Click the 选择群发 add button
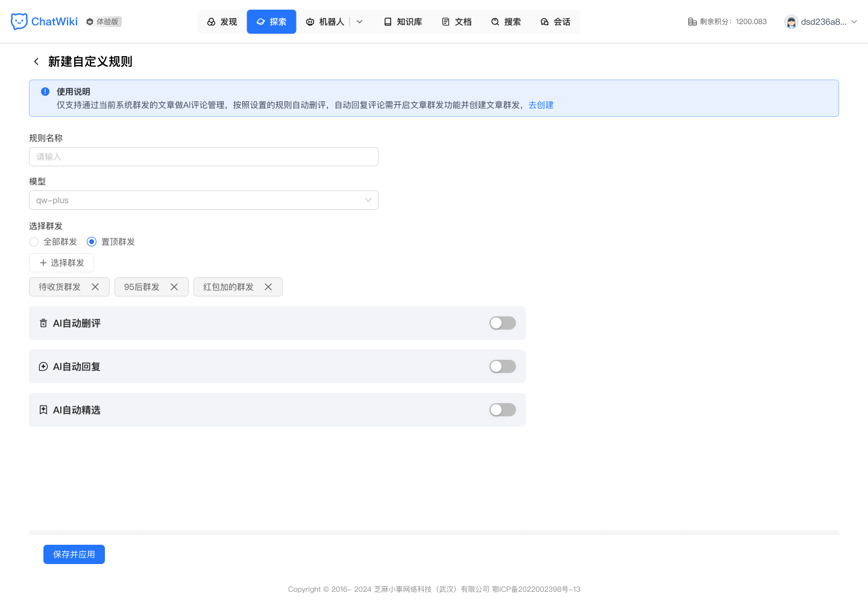 pos(61,263)
